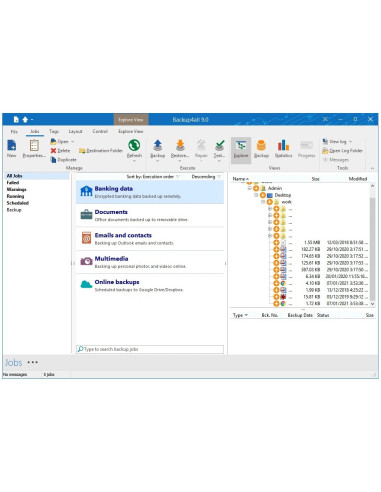Open the Layout ribbon tab

75,131
